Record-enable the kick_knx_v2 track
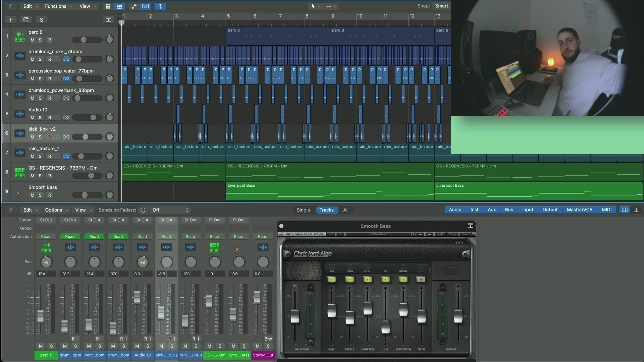This screenshot has height=362, width=644. (50, 137)
